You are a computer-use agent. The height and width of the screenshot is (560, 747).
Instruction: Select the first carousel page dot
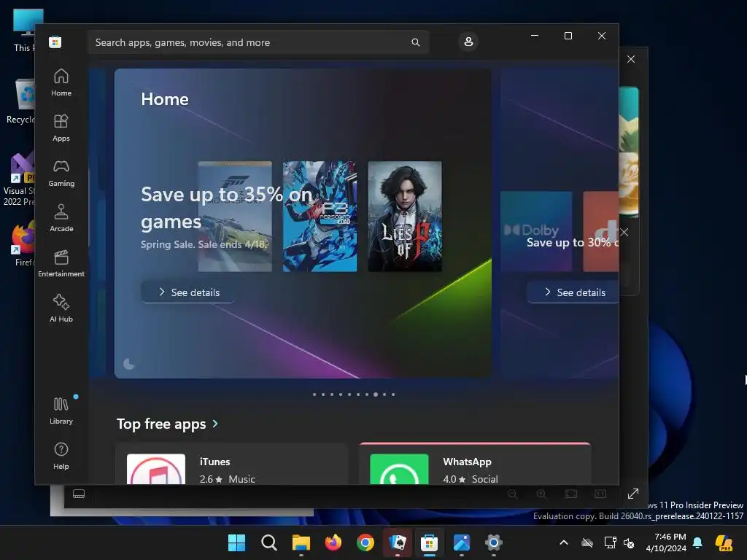(314, 394)
